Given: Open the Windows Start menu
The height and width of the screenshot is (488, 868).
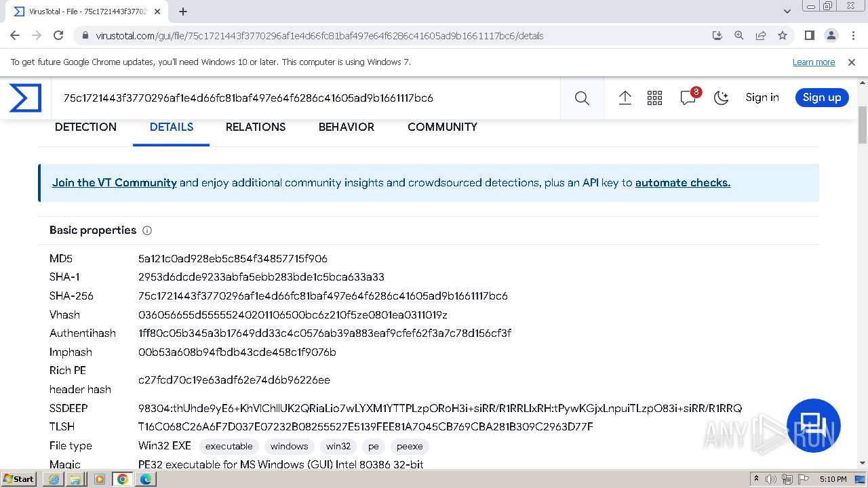Looking at the screenshot, I should tap(19, 479).
